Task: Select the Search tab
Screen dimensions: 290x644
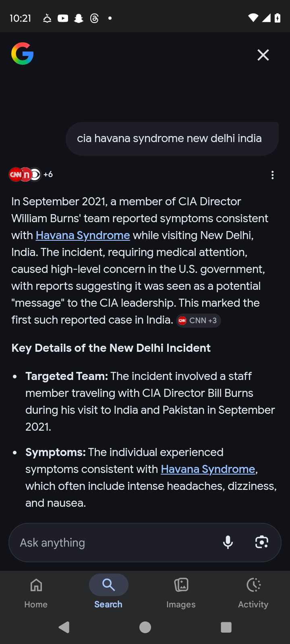Action: (x=108, y=592)
